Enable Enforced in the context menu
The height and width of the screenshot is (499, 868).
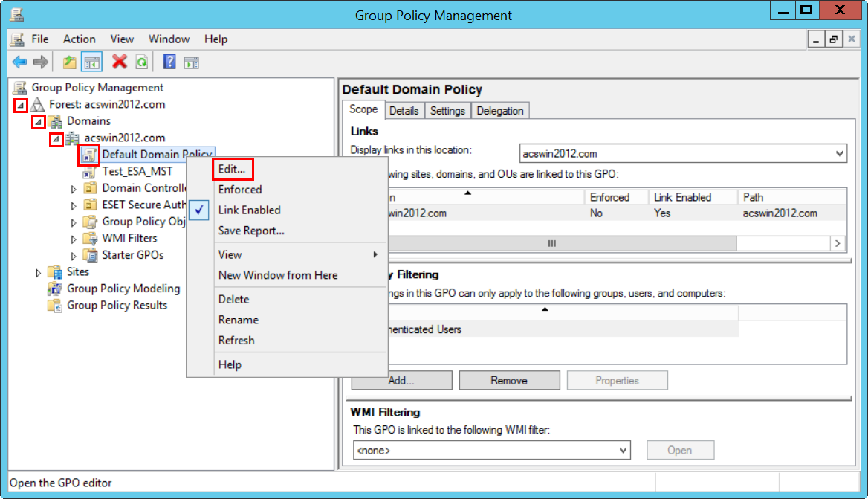tap(242, 189)
